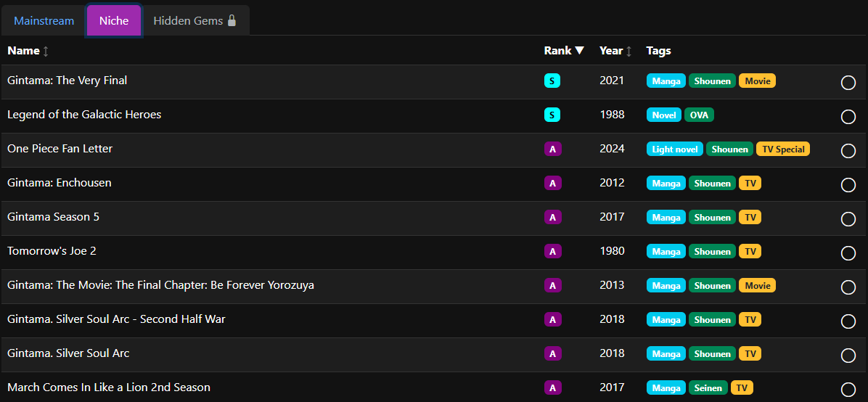Image resolution: width=868 pixels, height=402 pixels.
Task: Click Manga tag on Gintama: Enchousen
Action: click(x=666, y=183)
